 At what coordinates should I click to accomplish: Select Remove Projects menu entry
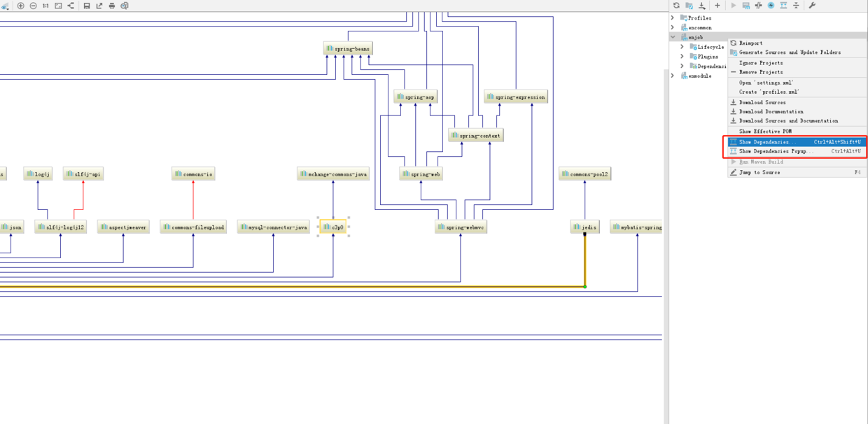point(797,72)
